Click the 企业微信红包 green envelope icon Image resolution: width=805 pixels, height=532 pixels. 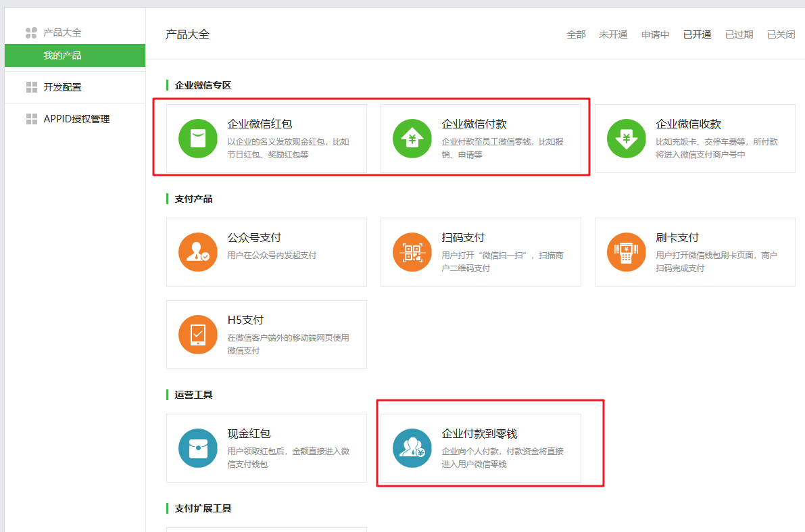[x=197, y=139]
